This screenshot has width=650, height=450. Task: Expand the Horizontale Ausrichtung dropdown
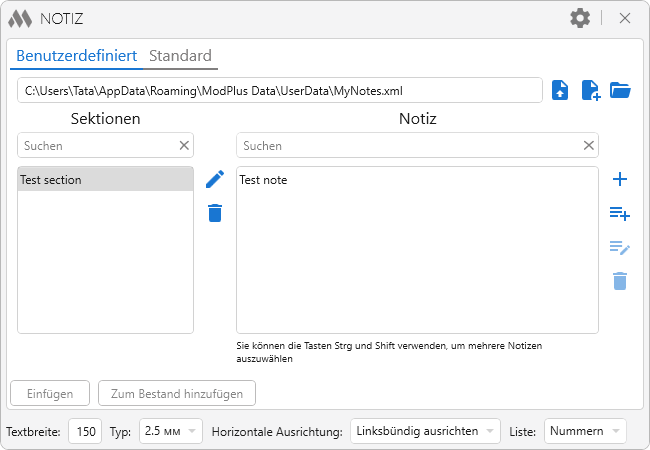tap(425, 431)
